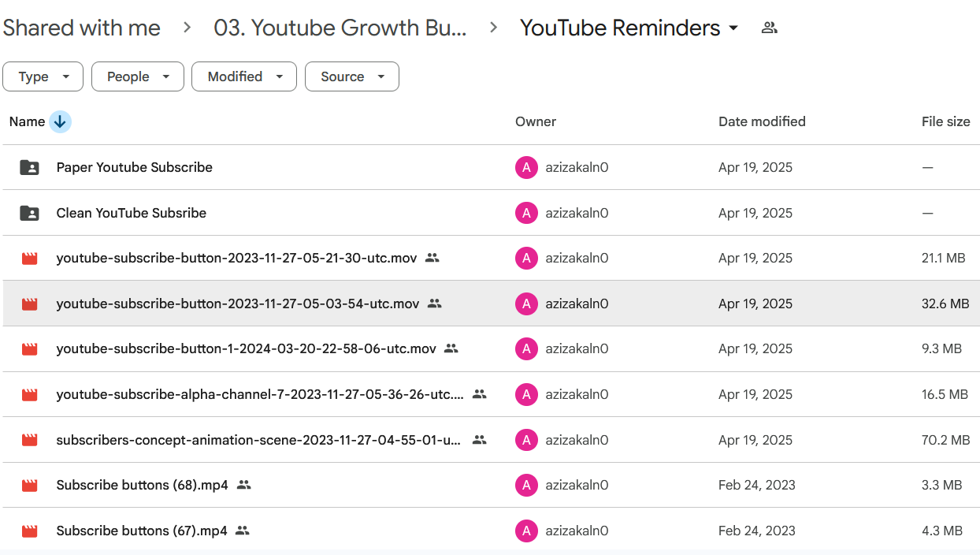Open the YouTube Reminders folder menu arrow
980x555 pixels.
point(733,28)
